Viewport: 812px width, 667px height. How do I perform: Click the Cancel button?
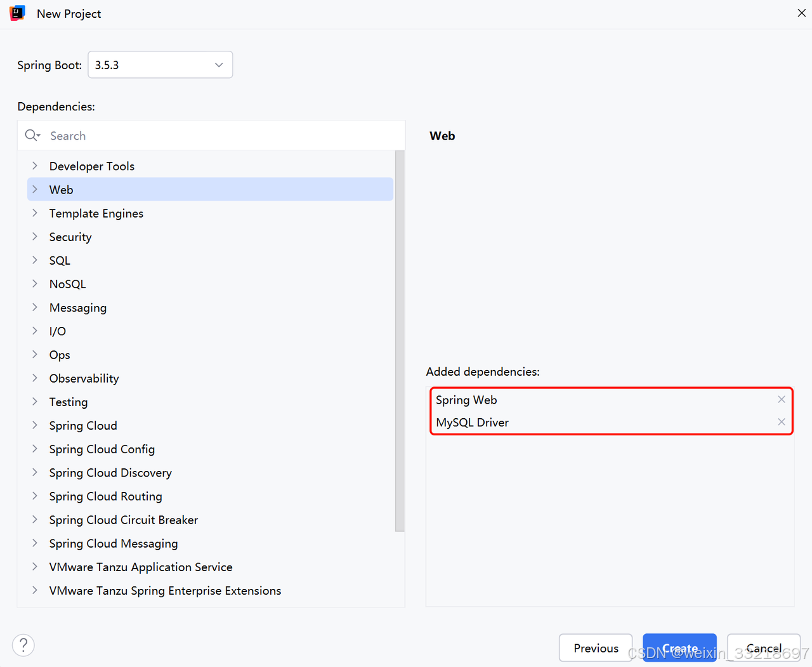[x=764, y=648]
